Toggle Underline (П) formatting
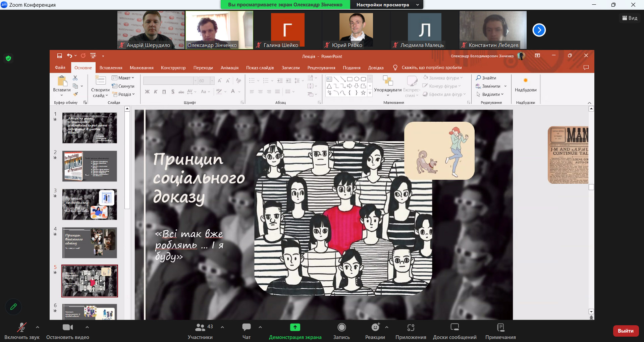Image resolution: width=644 pixels, height=342 pixels. (164, 92)
